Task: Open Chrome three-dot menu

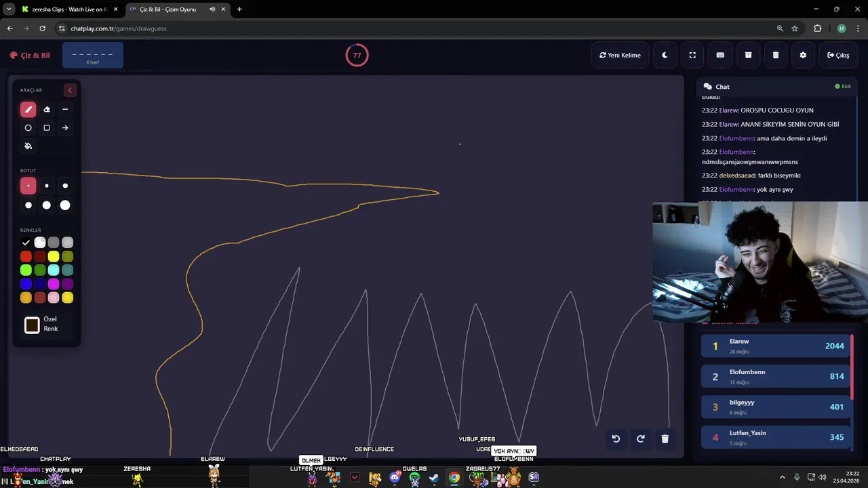Action: pos(857,28)
